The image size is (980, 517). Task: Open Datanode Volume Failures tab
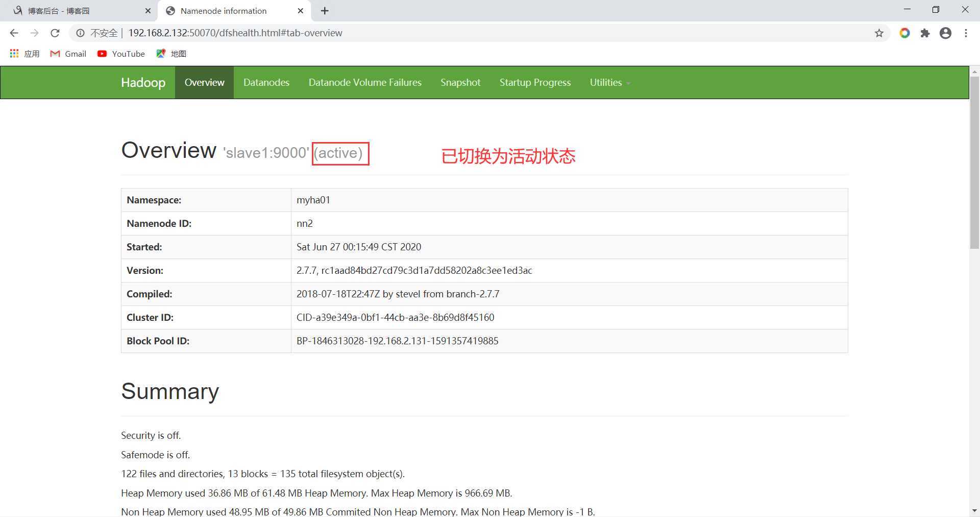(x=365, y=82)
